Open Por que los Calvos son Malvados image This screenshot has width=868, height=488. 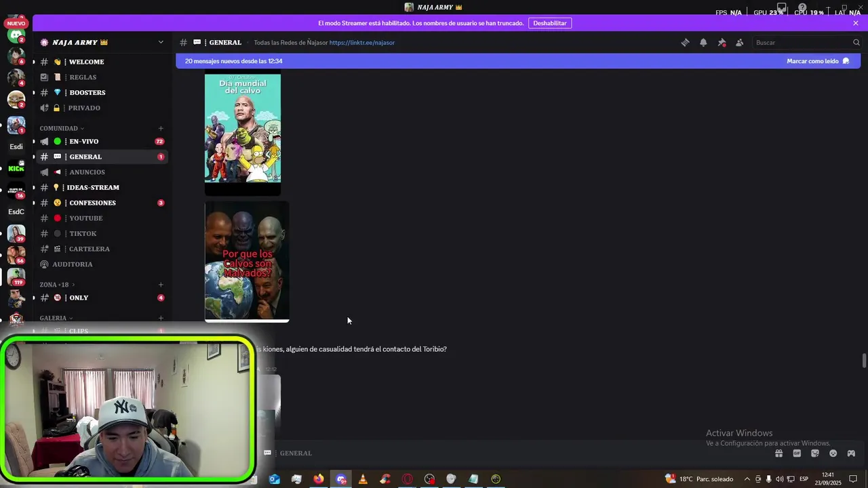[x=247, y=262]
